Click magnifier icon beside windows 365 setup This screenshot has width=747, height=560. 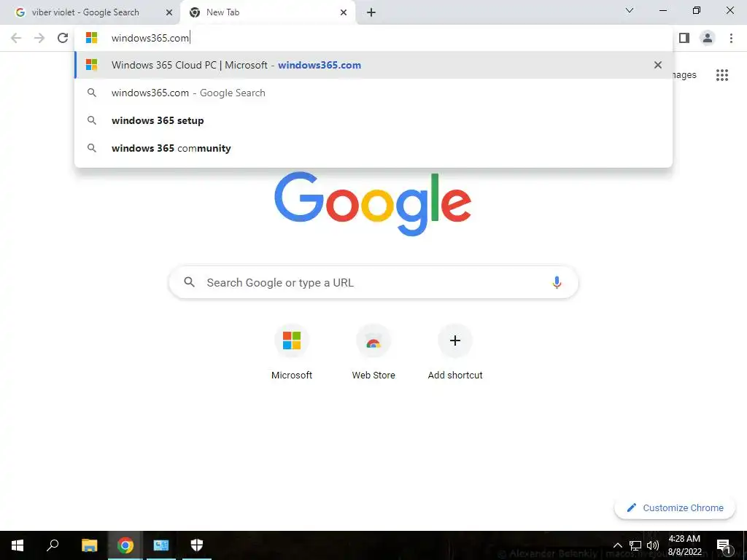[92, 120]
